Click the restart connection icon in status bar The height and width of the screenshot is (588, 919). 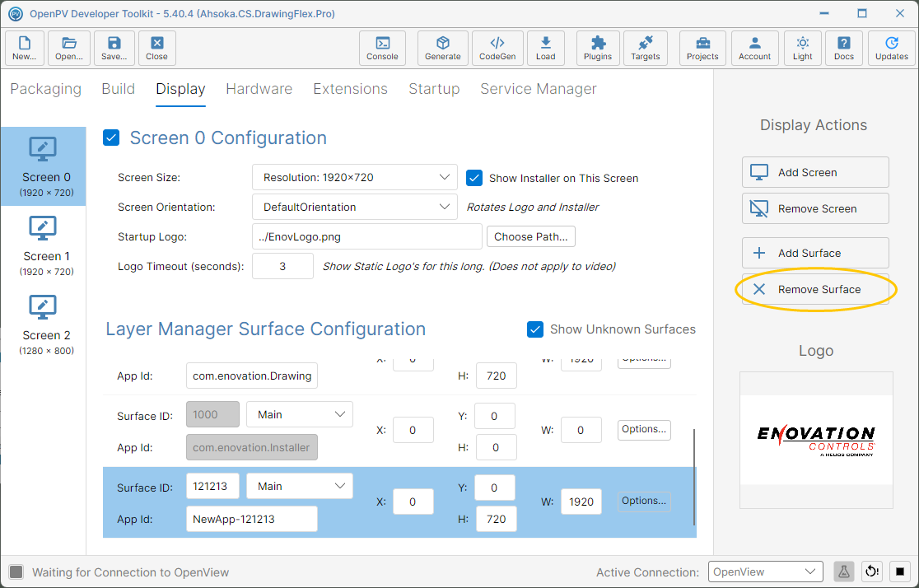coord(872,572)
